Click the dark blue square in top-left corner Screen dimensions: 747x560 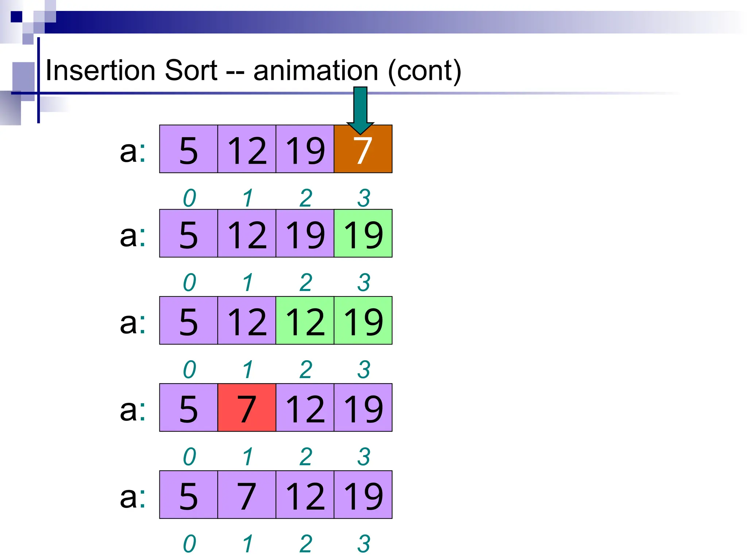[x=16, y=17]
